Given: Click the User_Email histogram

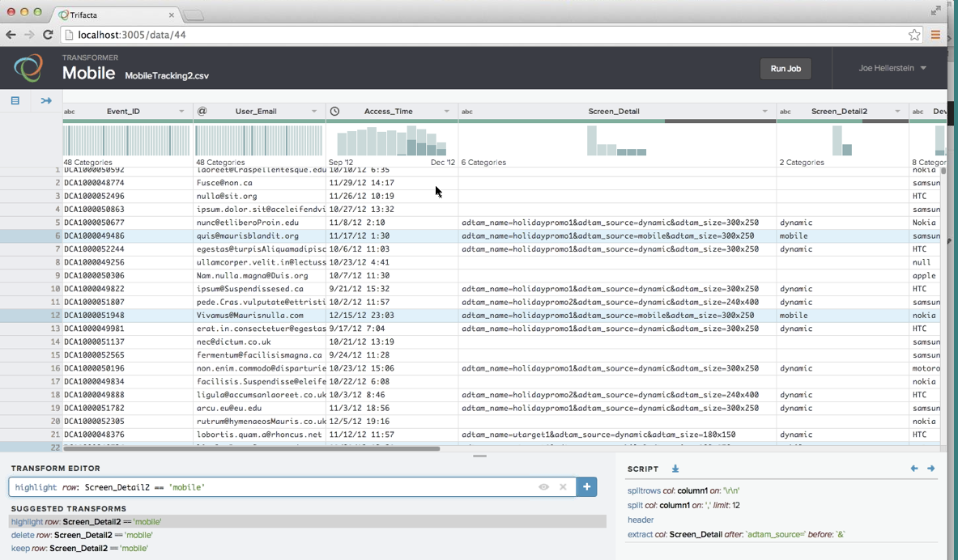Looking at the screenshot, I should [x=260, y=141].
